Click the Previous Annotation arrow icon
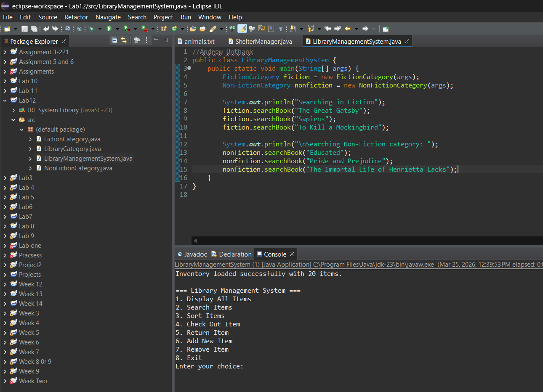The height and width of the screenshot is (392, 543). 310,29
